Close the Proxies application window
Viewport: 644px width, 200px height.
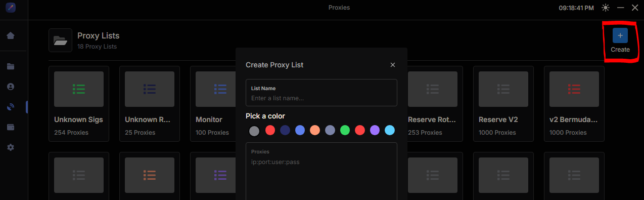[x=635, y=8]
